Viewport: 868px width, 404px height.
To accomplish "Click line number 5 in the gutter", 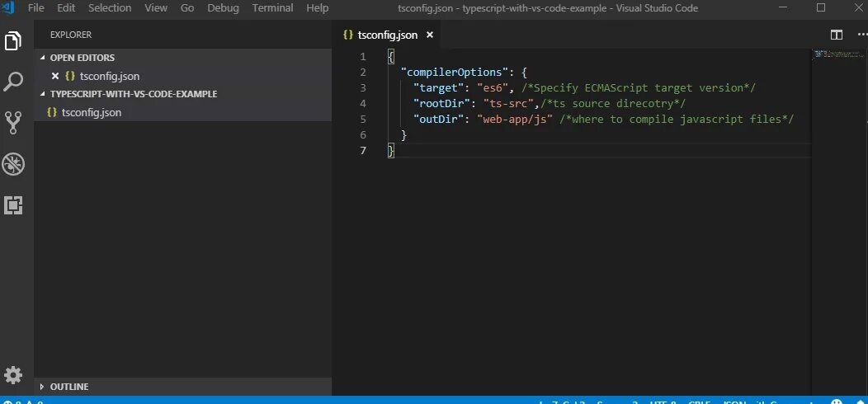I will pos(362,119).
